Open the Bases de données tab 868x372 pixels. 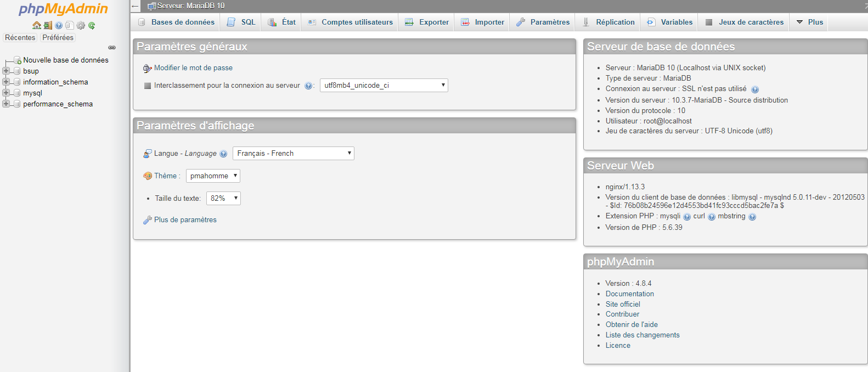point(176,22)
